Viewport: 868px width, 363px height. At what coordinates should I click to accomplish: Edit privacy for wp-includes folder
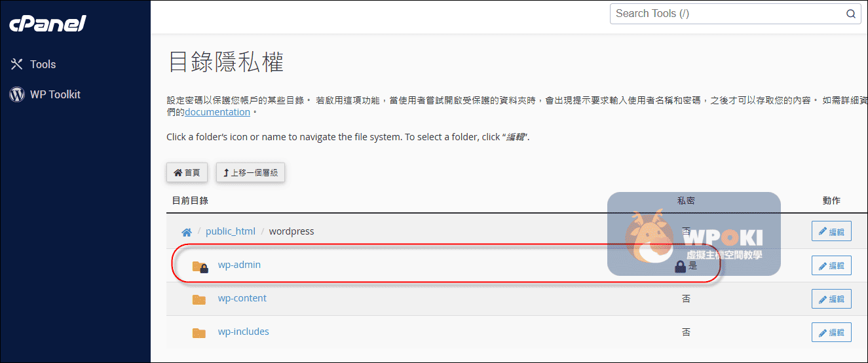click(831, 332)
